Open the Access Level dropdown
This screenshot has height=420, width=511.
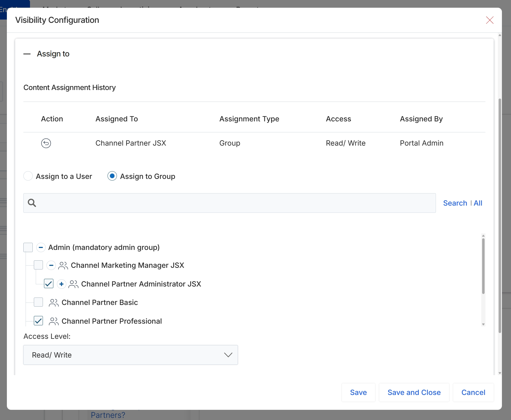pos(131,355)
